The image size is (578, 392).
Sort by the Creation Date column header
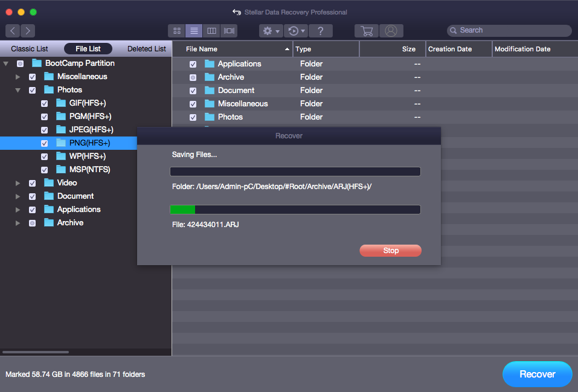tap(459, 49)
